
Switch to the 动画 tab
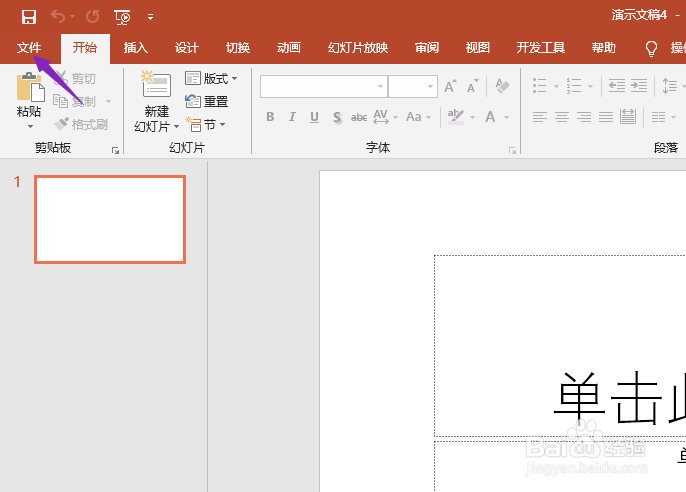(x=289, y=47)
